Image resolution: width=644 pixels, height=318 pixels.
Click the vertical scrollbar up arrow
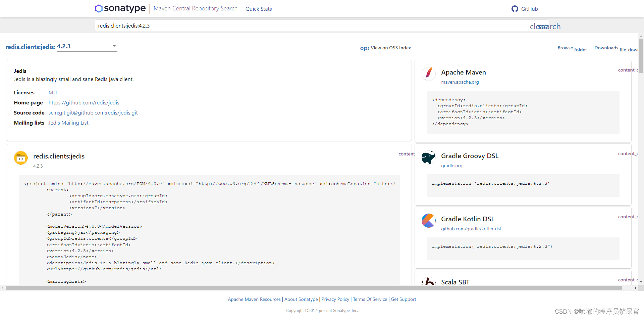pos(641,36)
